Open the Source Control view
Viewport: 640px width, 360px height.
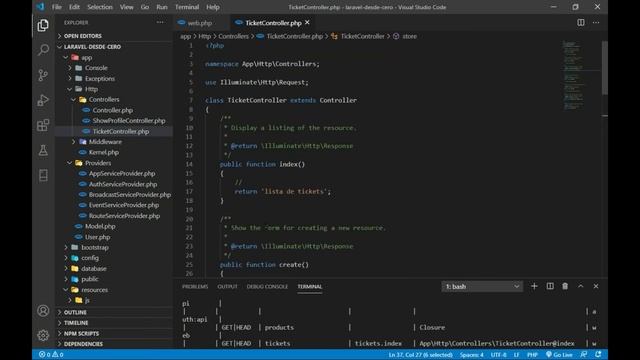coord(43,75)
